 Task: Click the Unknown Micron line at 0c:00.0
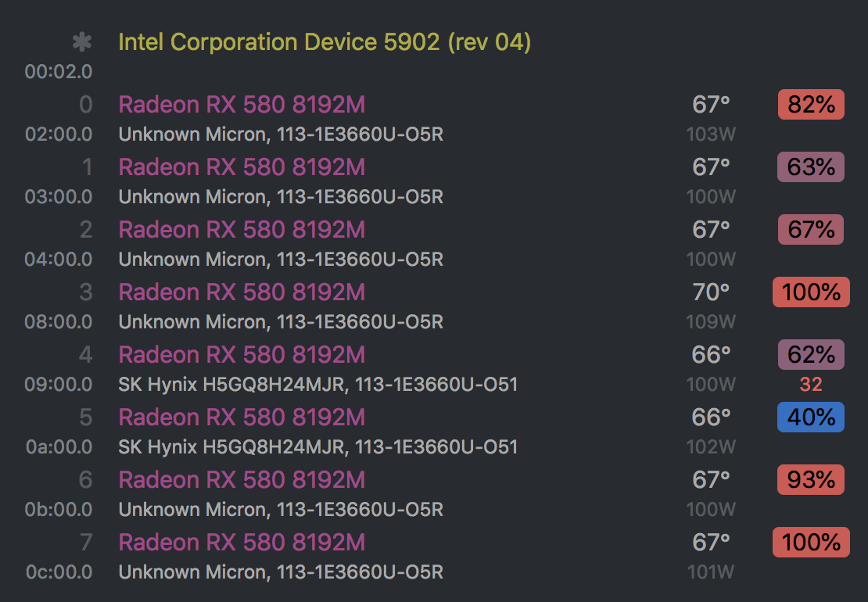(281, 572)
